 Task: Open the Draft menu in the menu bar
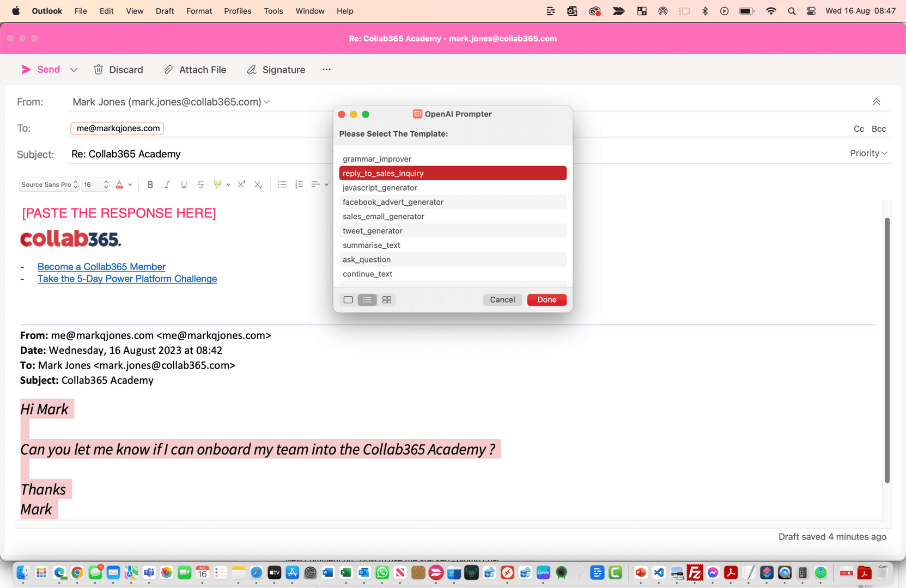pyautogui.click(x=165, y=11)
